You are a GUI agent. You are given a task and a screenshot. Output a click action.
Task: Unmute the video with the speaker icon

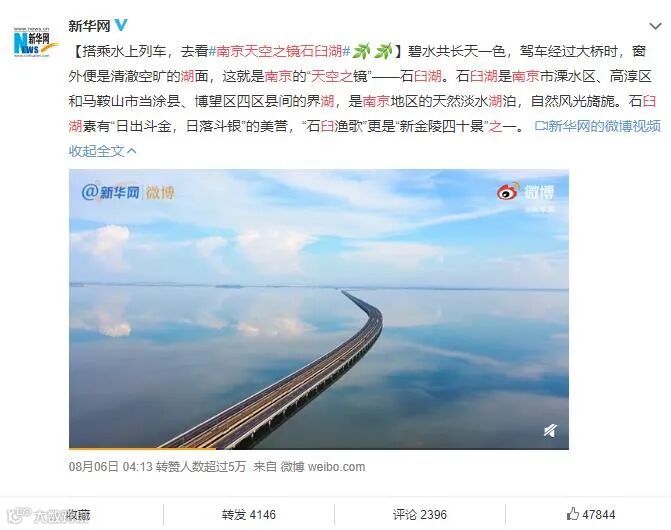[x=550, y=430]
